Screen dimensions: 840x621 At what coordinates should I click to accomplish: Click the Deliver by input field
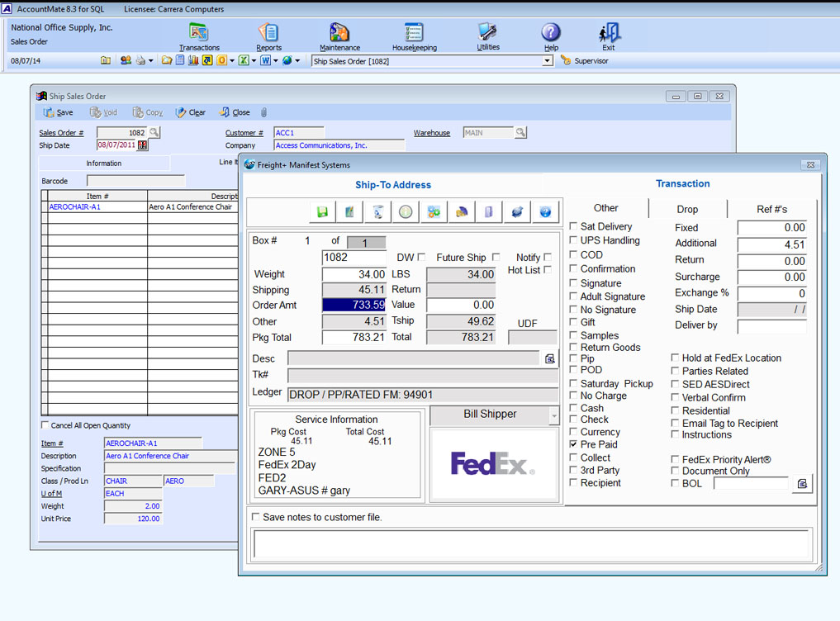pos(772,325)
